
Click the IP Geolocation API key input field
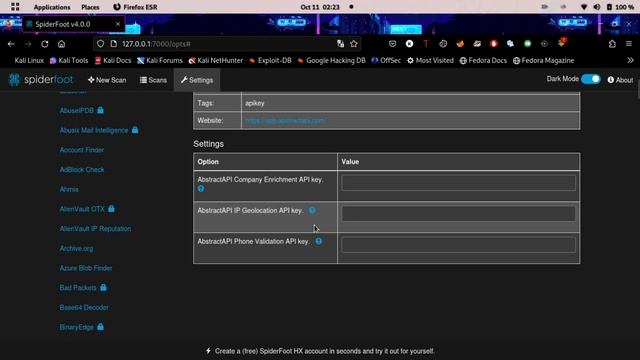pyautogui.click(x=458, y=213)
